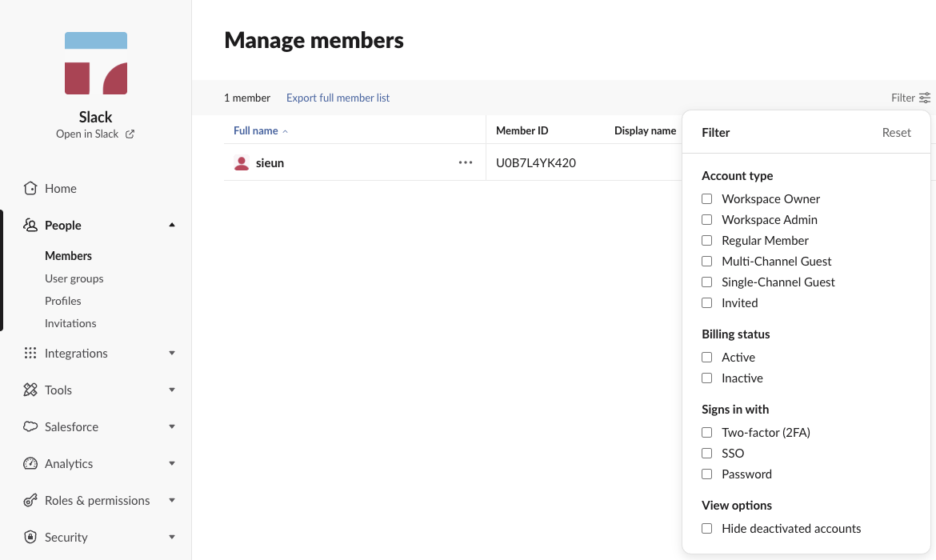Click the Salesforce menu label
Screen dimensions: 936x560
pyautogui.click(x=72, y=426)
